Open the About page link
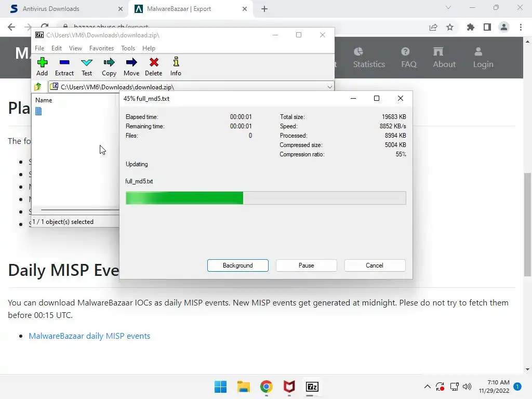532x399 pixels. point(444,58)
